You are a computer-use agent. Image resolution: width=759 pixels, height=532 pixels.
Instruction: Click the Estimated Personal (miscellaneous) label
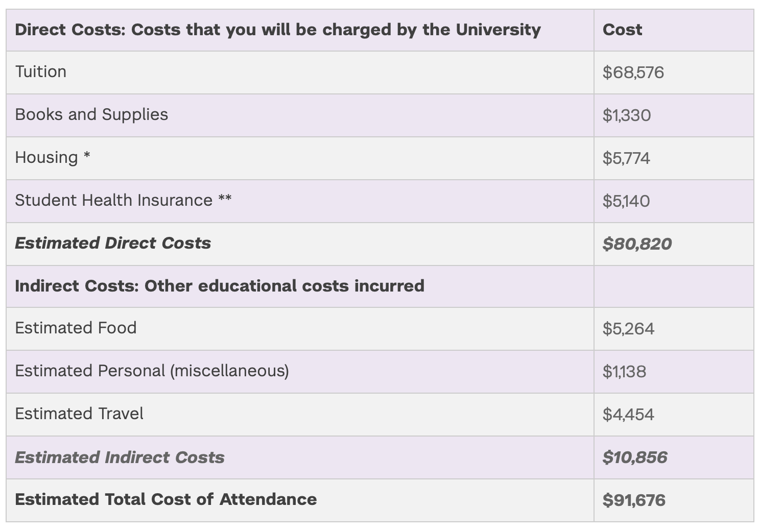(x=152, y=371)
